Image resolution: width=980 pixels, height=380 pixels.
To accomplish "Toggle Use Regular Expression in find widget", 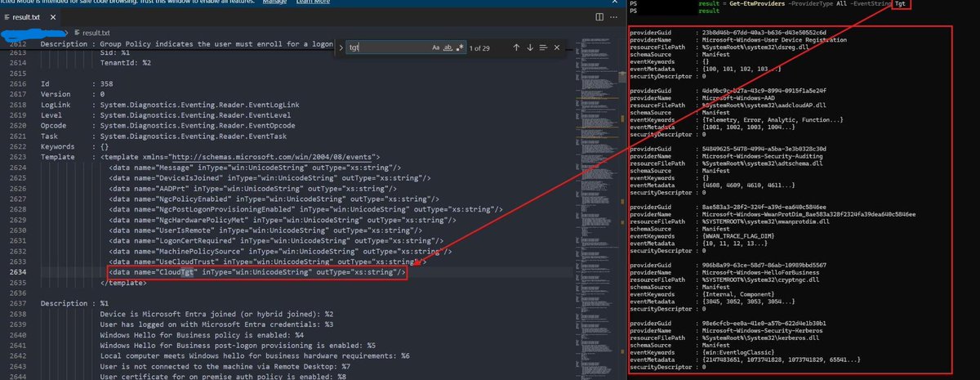I will pos(459,47).
